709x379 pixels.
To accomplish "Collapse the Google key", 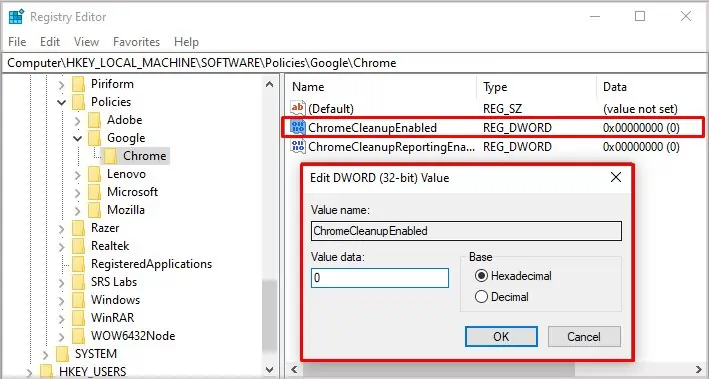I will pos(77,138).
